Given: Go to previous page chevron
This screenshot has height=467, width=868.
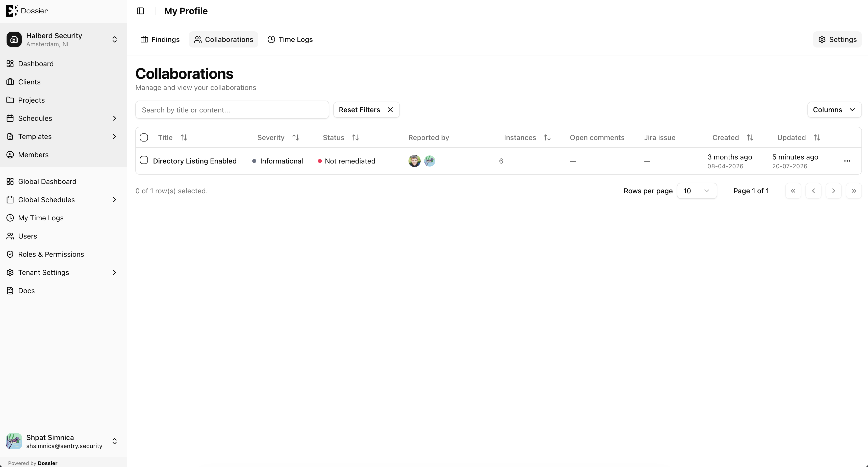Looking at the screenshot, I should point(813,191).
